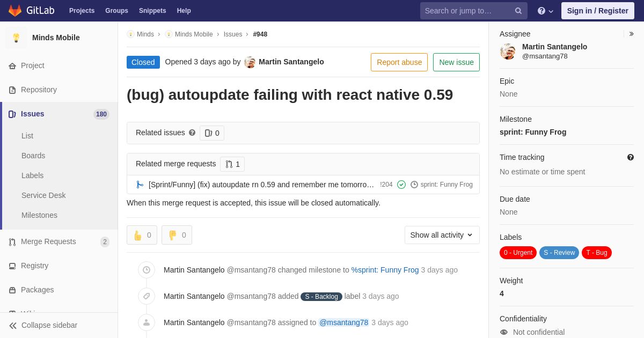The height and width of the screenshot is (338, 644).
Task: Click the merge request branch icon
Action: point(140,185)
